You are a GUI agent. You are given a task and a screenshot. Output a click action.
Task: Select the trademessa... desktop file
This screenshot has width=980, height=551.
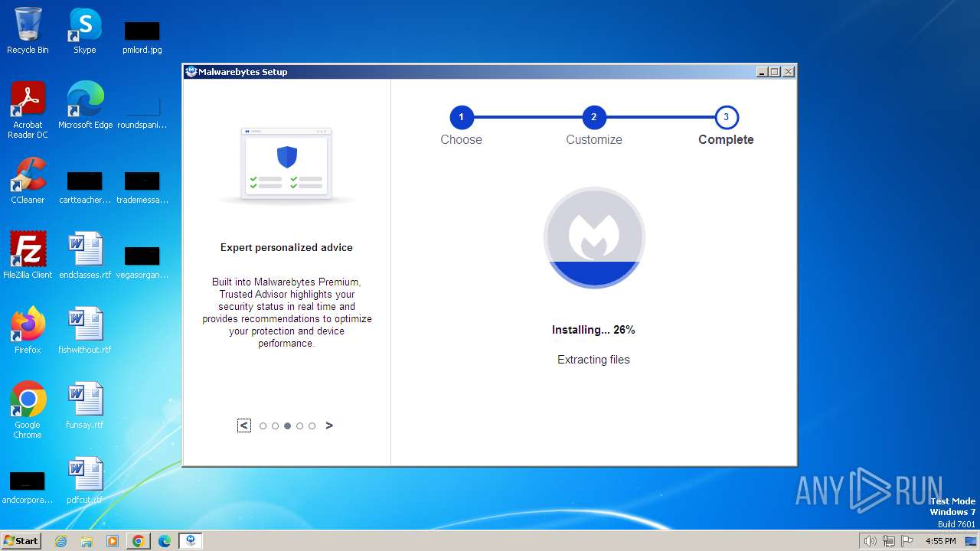click(142, 187)
